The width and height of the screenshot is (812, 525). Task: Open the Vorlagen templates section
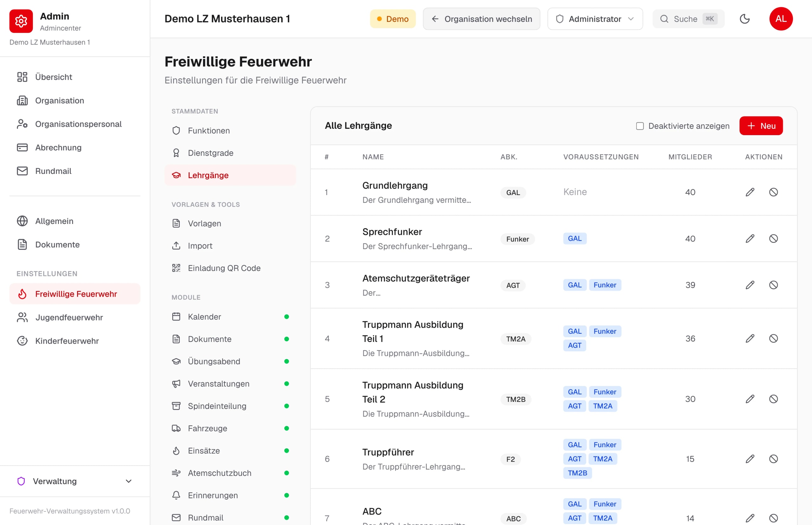[x=230, y=223]
